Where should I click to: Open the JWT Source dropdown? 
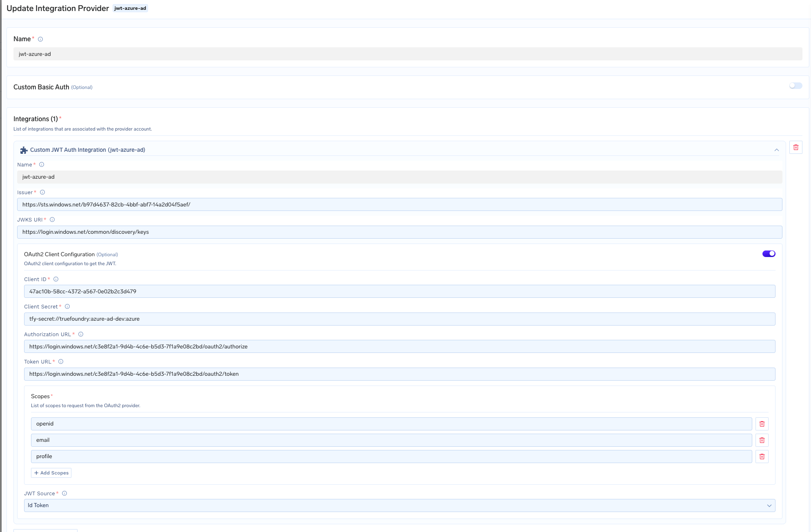(399, 505)
